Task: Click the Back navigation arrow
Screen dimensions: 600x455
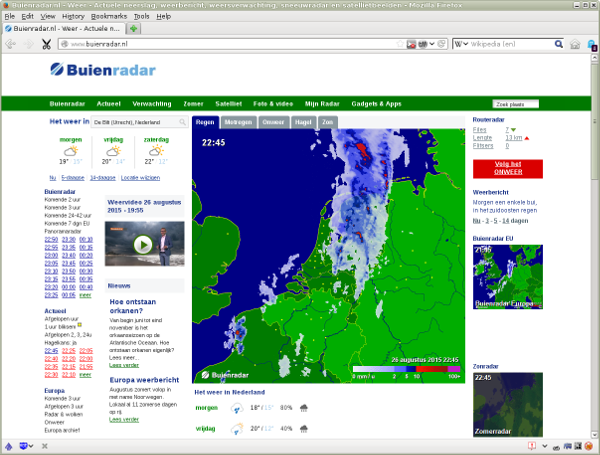Action: (x=10, y=44)
